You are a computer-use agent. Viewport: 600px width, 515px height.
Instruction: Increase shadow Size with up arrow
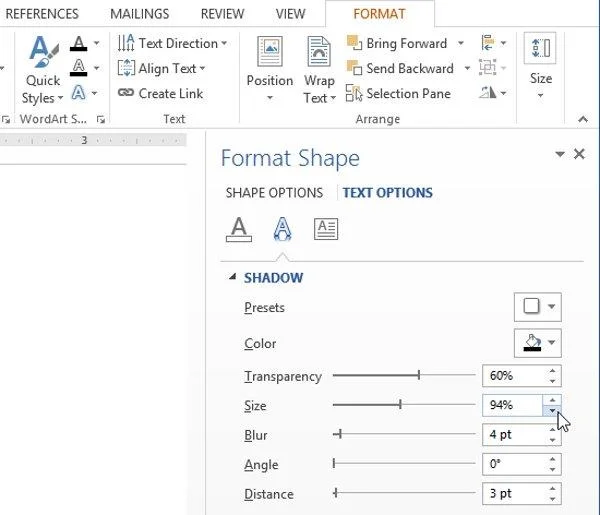(552, 400)
